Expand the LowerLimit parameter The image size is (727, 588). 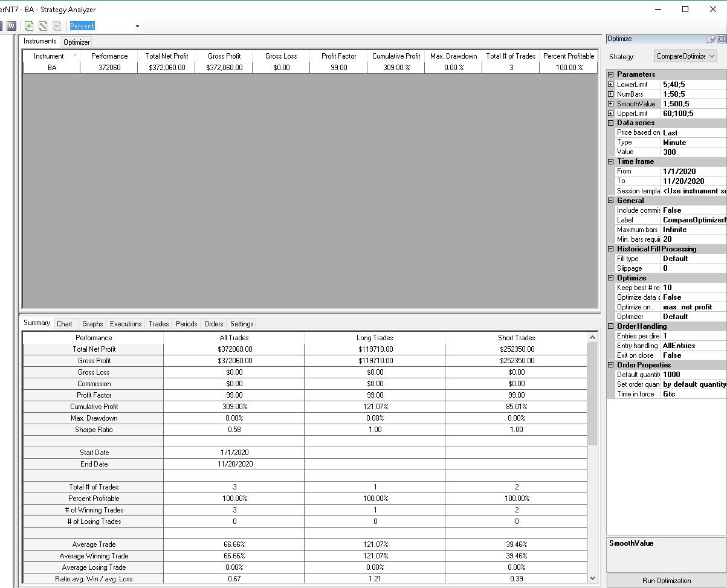(610, 85)
